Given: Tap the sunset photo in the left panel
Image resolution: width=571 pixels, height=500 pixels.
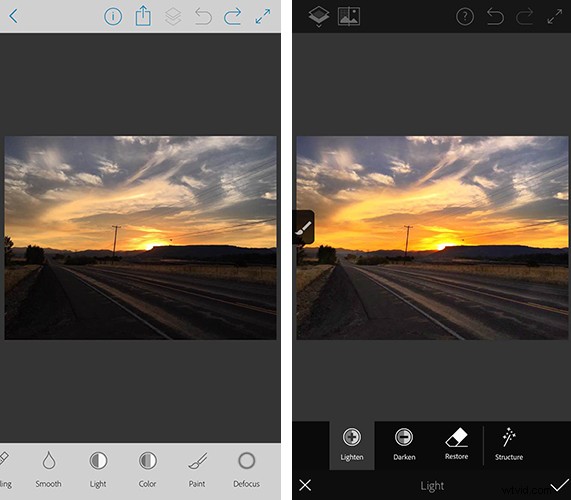Looking at the screenshot, I should 140,238.
